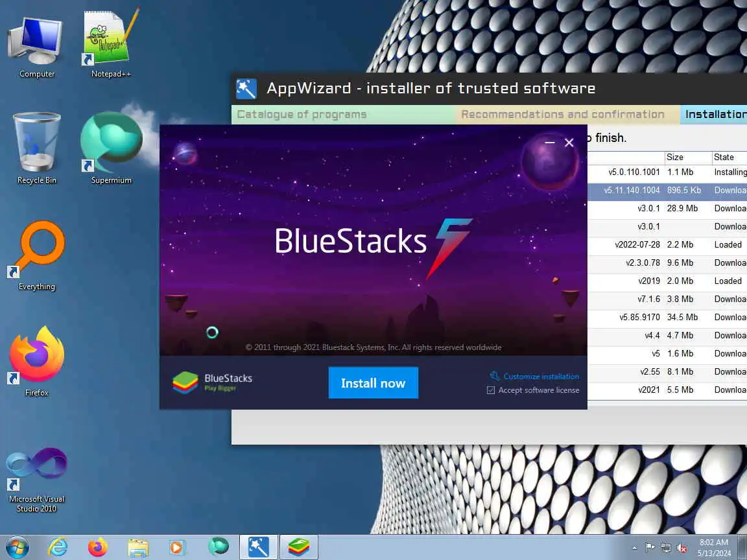747x560 pixels.
Task: Sort by Size column header
Action: point(687,157)
